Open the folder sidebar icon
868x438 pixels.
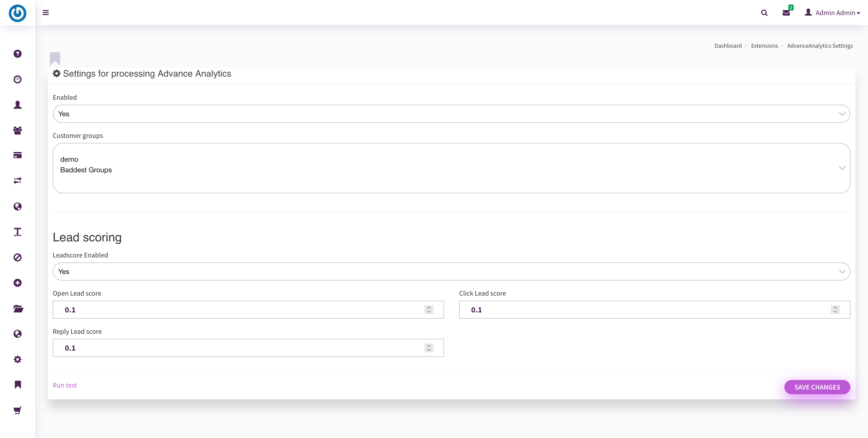(18, 309)
